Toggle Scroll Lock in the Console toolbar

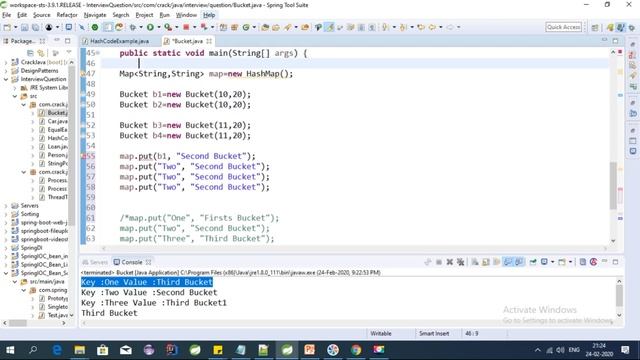[x=486, y=262]
